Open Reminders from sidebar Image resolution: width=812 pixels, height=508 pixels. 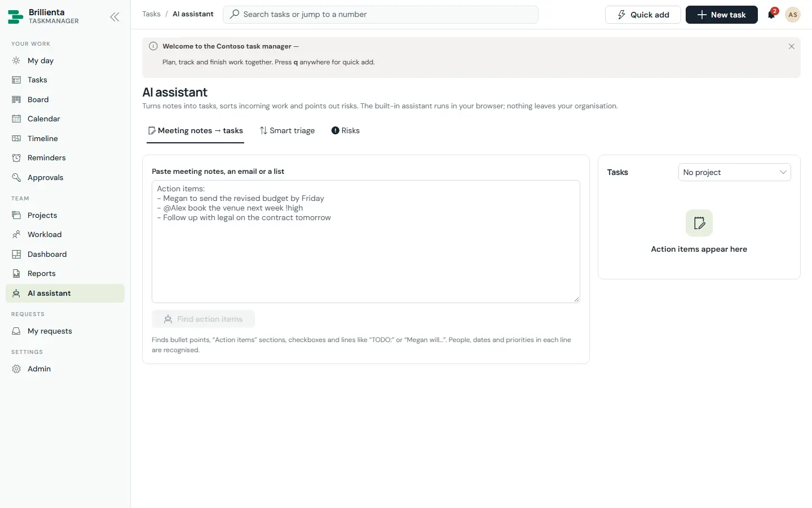tap(65, 158)
